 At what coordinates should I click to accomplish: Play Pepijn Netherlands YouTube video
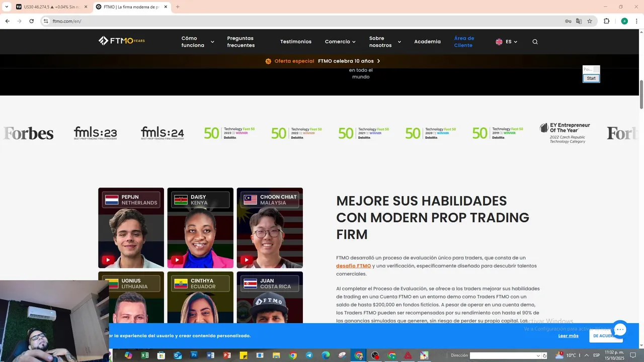108,260
